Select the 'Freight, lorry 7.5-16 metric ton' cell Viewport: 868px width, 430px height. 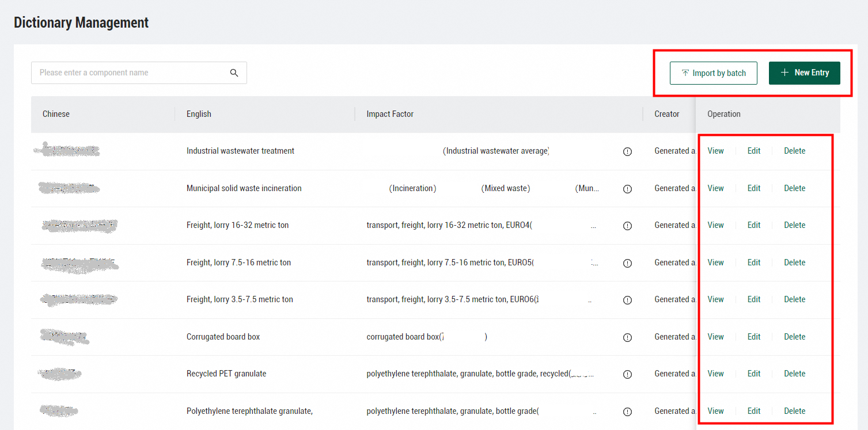point(238,262)
